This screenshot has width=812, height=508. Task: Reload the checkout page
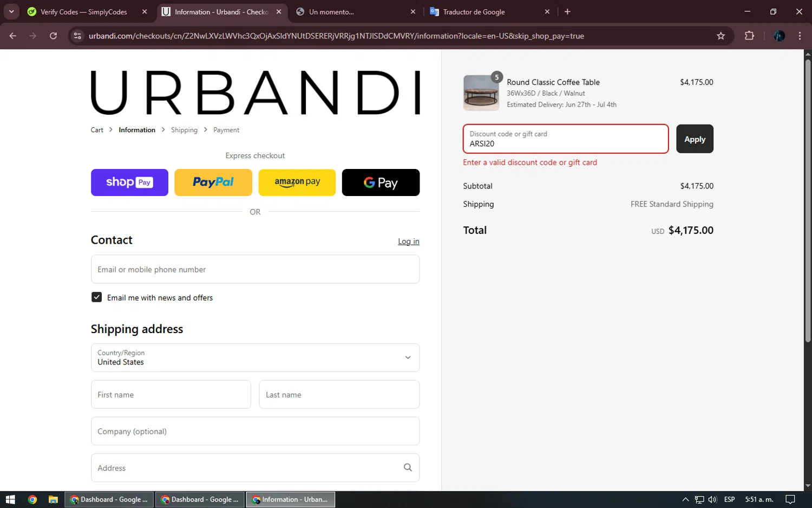(53, 36)
